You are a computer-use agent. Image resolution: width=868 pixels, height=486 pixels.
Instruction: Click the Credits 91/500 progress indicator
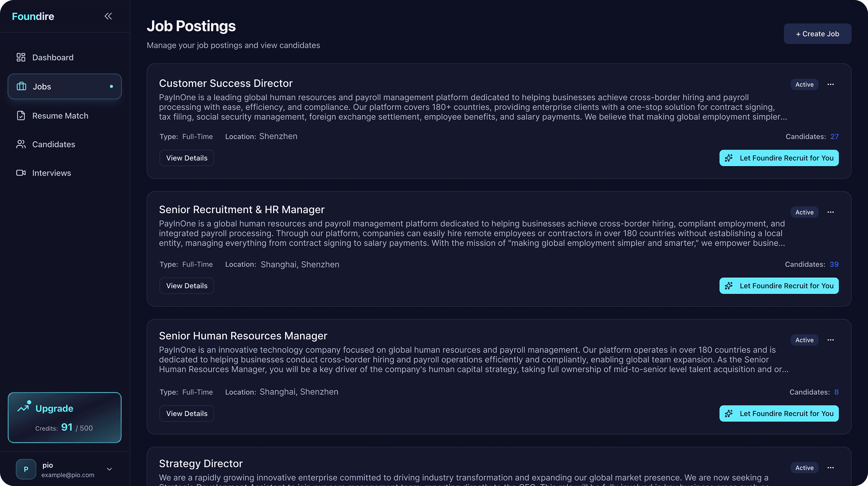(64, 428)
